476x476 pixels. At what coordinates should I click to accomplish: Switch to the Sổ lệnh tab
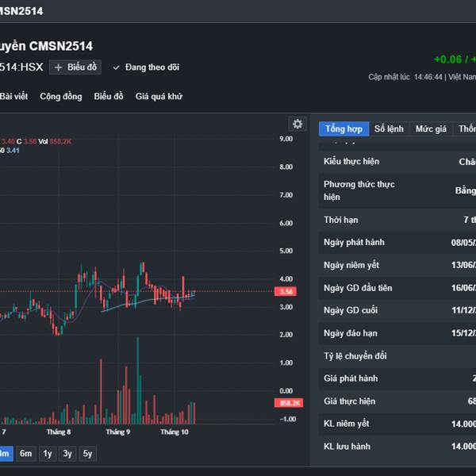click(x=389, y=129)
